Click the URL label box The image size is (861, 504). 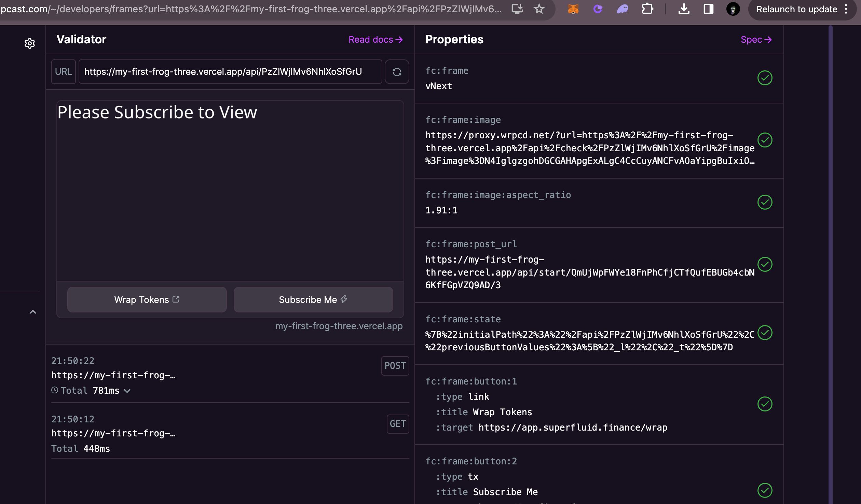(x=64, y=72)
